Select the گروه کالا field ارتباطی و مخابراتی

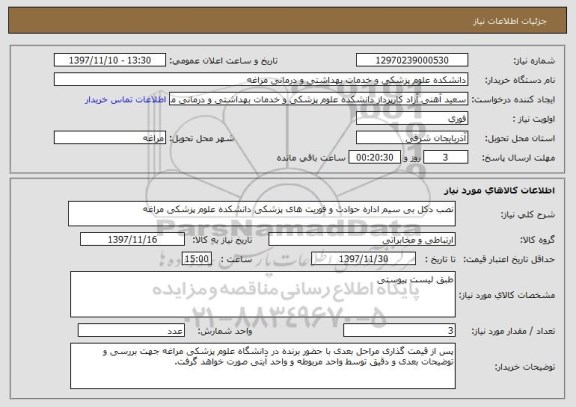362,239
